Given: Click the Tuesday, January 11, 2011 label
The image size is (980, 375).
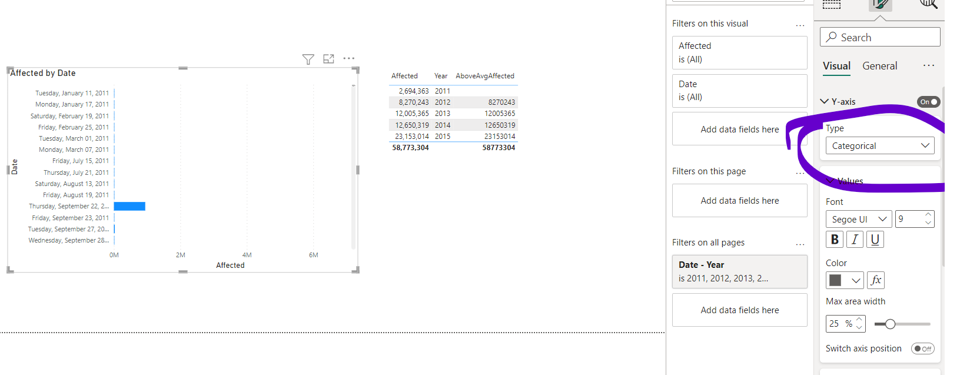Looking at the screenshot, I should [72, 93].
